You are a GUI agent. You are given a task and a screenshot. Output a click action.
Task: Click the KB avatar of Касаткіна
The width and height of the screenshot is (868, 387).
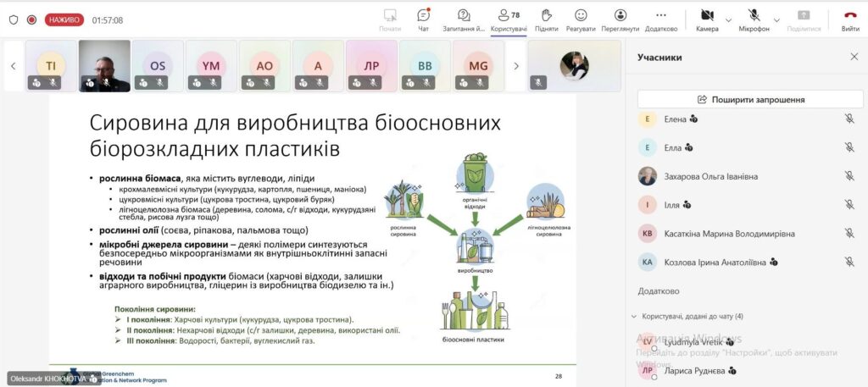(x=647, y=234)
